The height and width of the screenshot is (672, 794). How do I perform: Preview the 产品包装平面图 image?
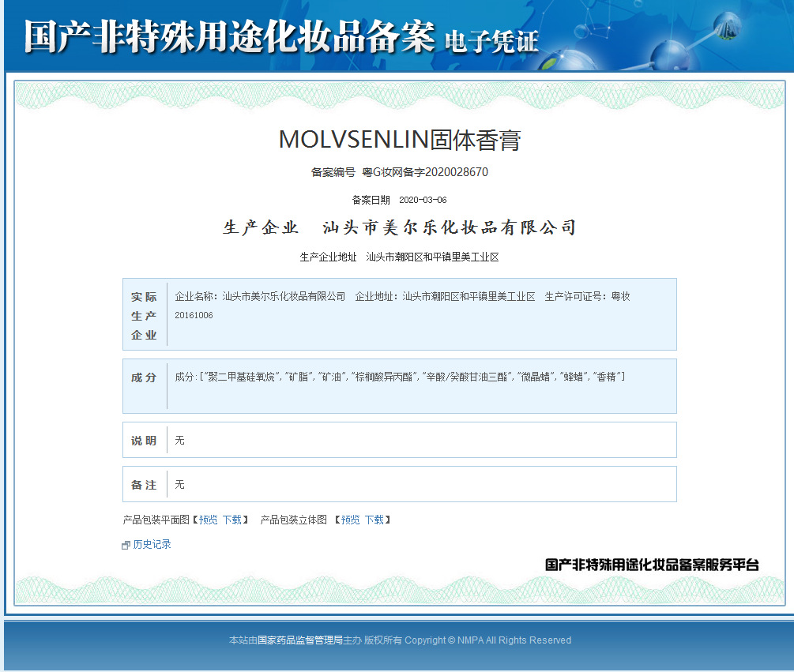(x=208, y=520)
